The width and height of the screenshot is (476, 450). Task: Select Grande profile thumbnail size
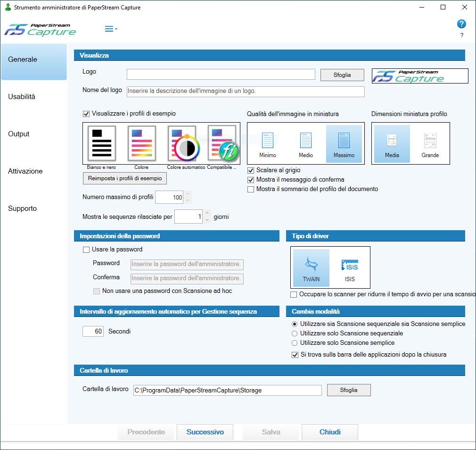(430, 144)
